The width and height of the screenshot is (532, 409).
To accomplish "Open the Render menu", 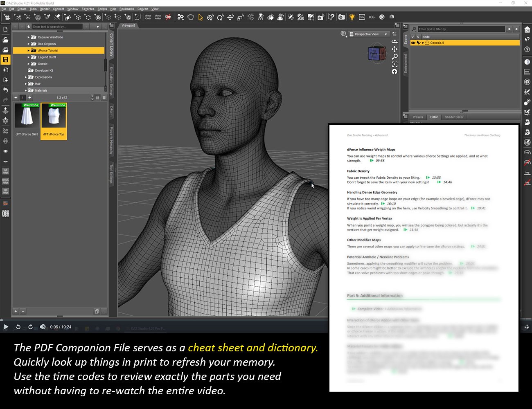I will (44, 9).
